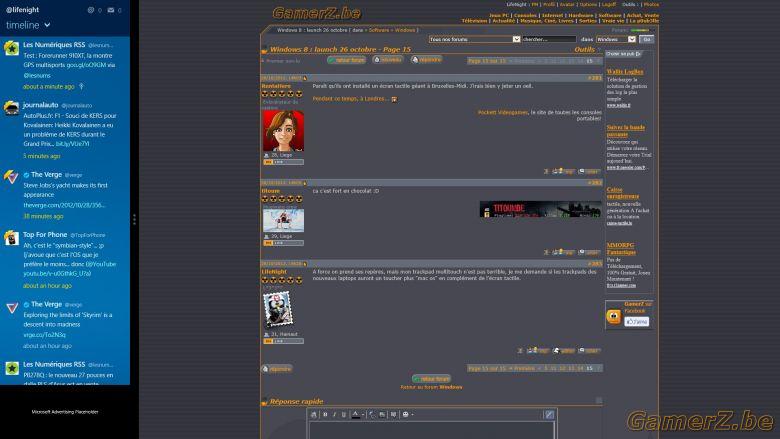Expand the Outils menu arrow
780x439 pixels.
point(599,50)
